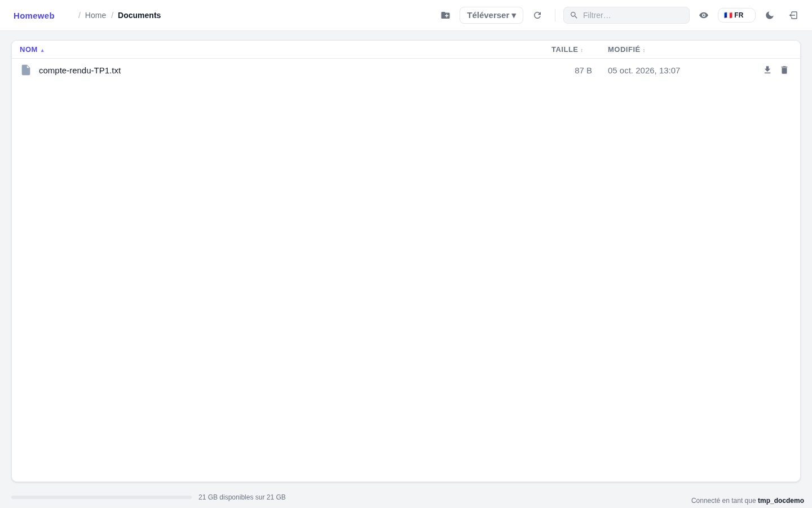Click the new folder icon
The width and height of the screenshot is (812, 508).
pos(445,15)
